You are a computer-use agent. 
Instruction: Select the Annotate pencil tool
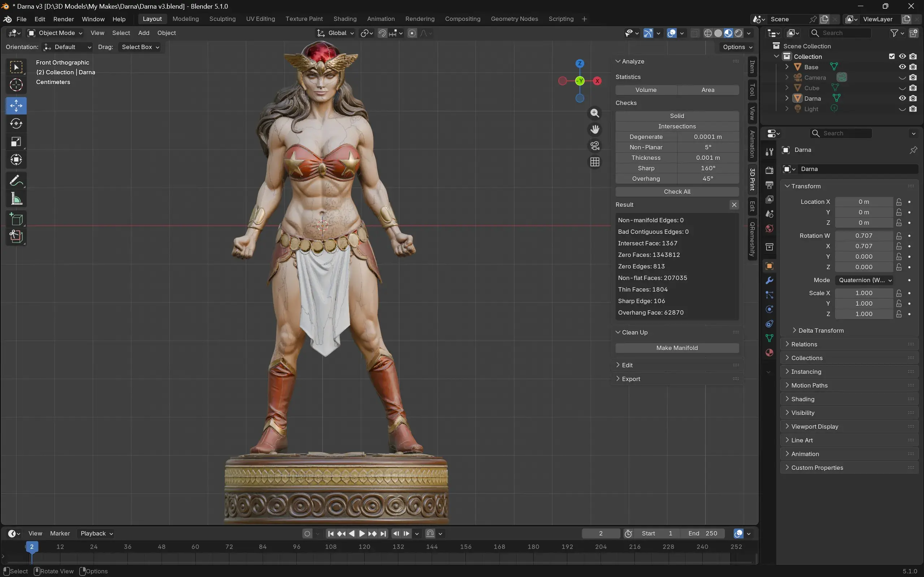pyautogui.click(x=16, y=180)
